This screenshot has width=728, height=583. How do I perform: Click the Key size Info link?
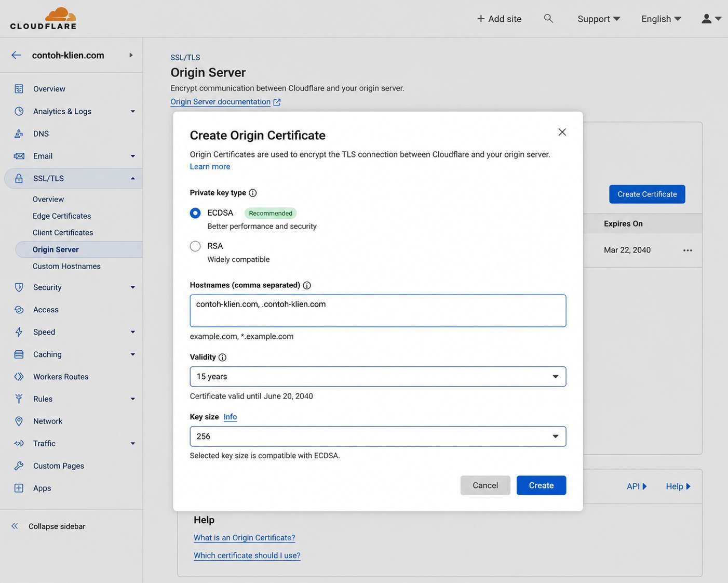230,417
